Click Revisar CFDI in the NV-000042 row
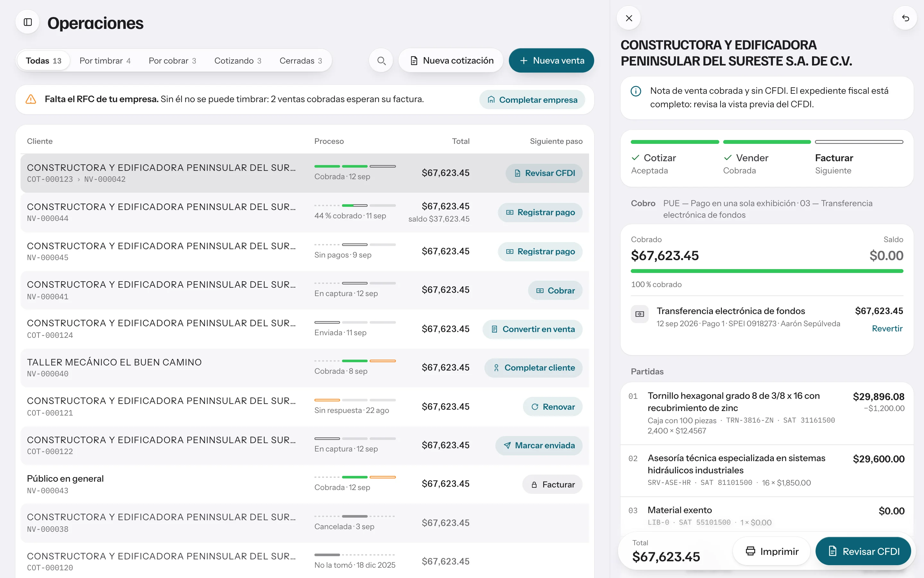 544,173
